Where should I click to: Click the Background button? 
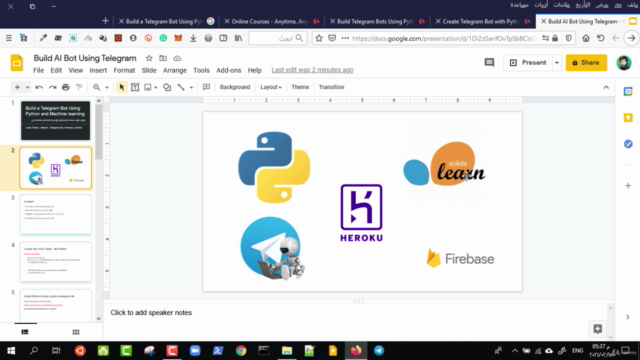(x=235, y=87)
